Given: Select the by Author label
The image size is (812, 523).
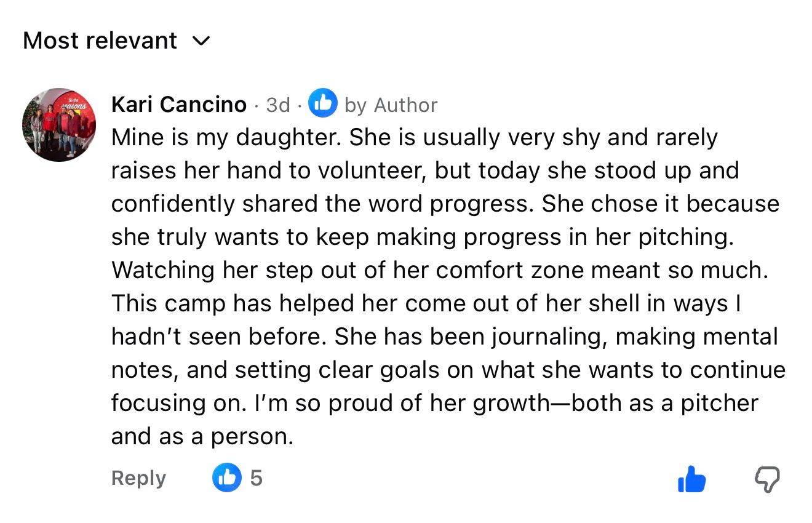Looking at the screenshot, I should [391, 105].
